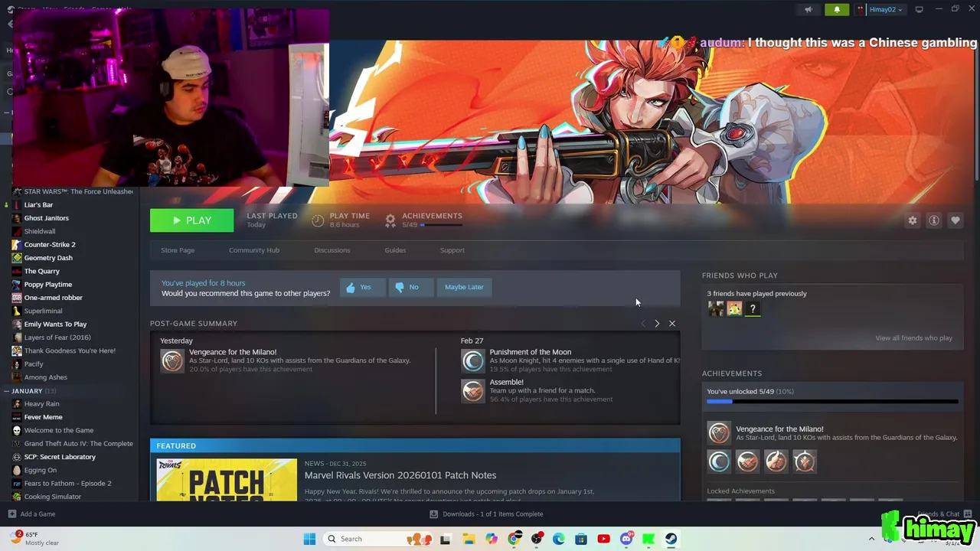Show hidden system tray icons
Screen dimensions: 980x551
871,539
